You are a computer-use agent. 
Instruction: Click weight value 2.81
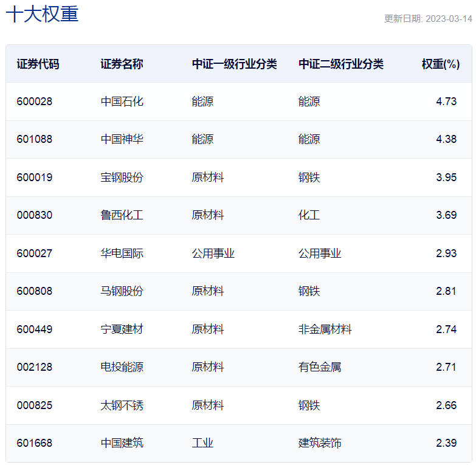point(446,291)
